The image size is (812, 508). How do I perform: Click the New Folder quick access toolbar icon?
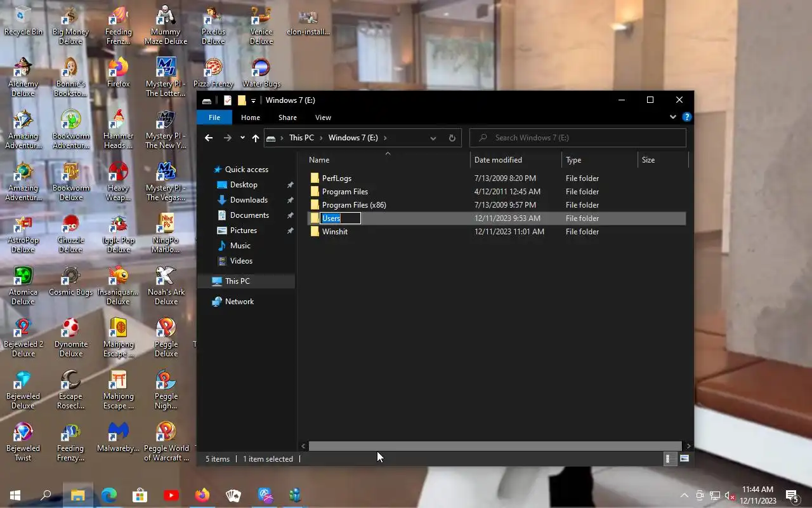click(x=242, y=100)
